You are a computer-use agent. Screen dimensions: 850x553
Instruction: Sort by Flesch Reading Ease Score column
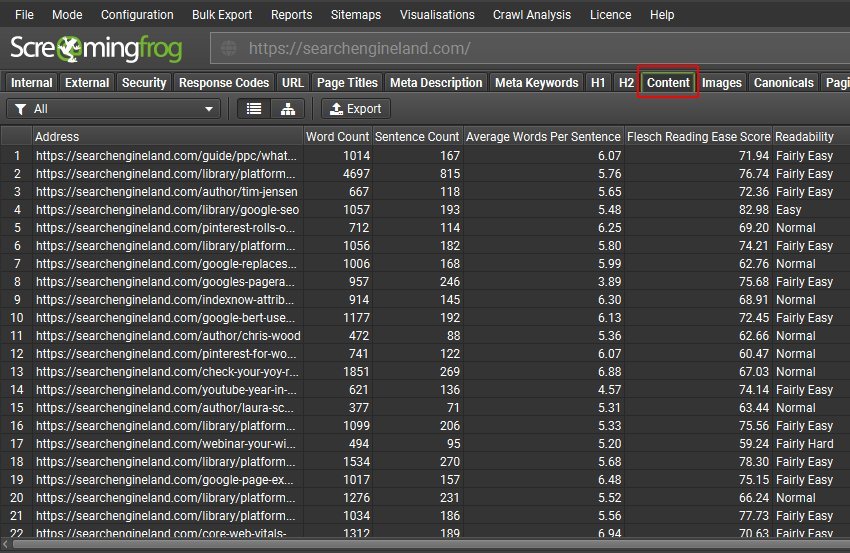(x=698, y=137)
